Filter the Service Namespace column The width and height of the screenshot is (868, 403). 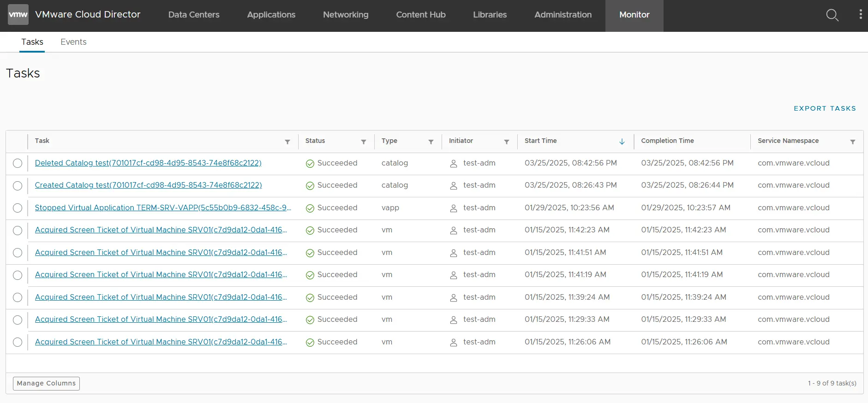tap(853, 142)
